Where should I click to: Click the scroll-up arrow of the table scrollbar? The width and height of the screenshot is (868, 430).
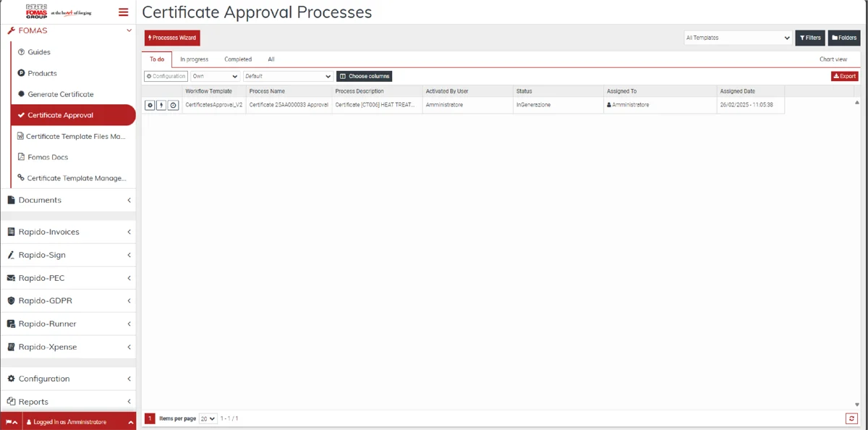click(857, 103)
